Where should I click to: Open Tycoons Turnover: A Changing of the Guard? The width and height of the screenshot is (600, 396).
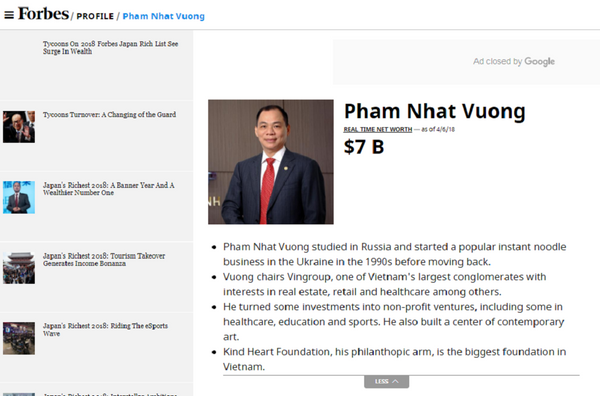tap(109, 114)
